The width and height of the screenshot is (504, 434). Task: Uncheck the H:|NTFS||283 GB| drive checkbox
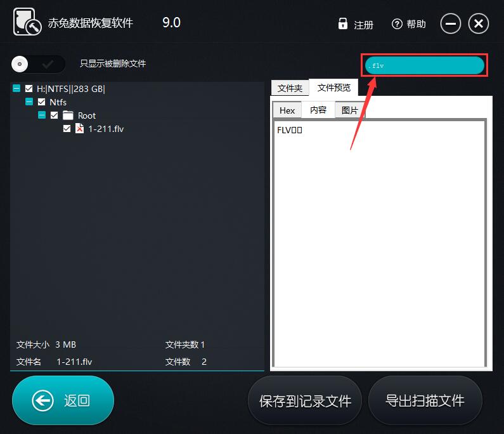click(29, 88)
